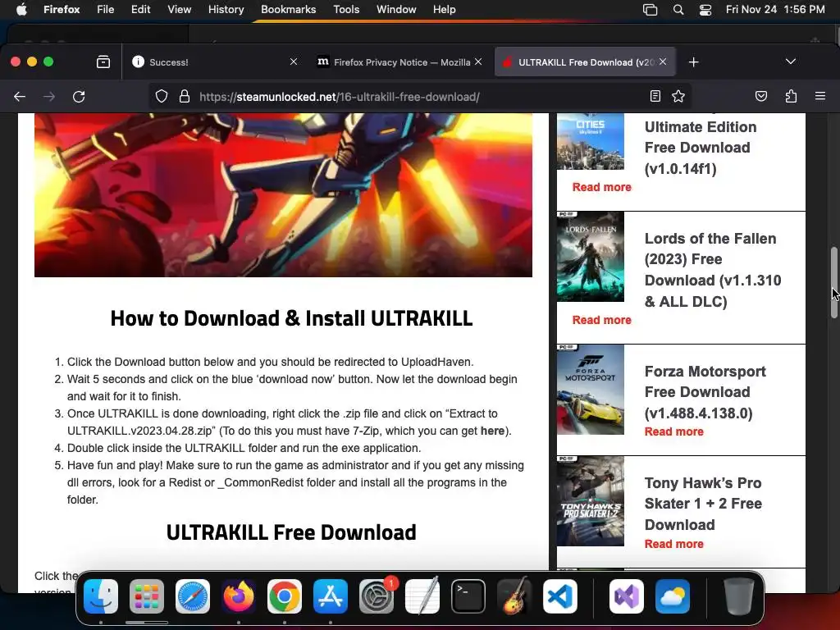Launch Google Chrome from the Dock
840x630 pixels.
pyautogui.click(x=285, y=596)
